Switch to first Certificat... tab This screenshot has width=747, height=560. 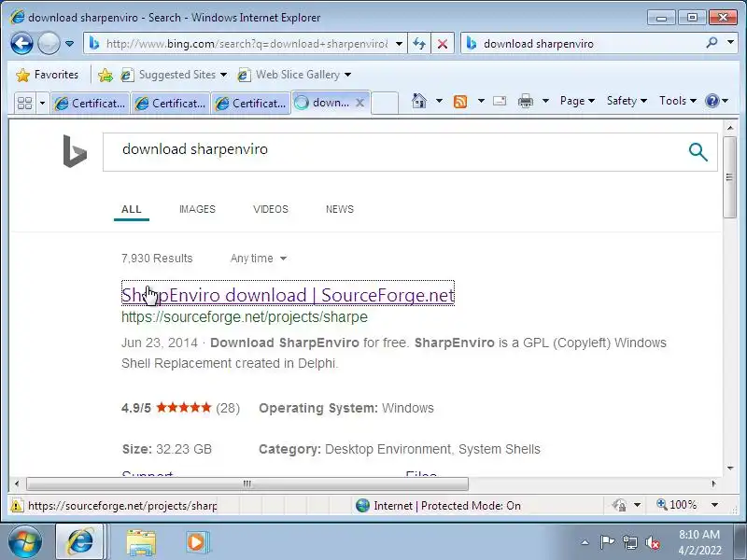coord(90,103)
